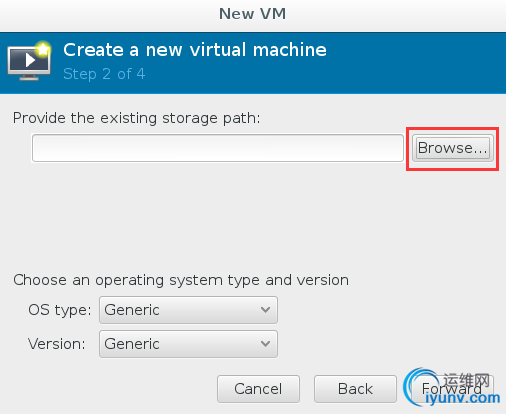This screenshot has width=506, height=414.
Task: Open the OS type dropdown
Action: click(188, 310)
